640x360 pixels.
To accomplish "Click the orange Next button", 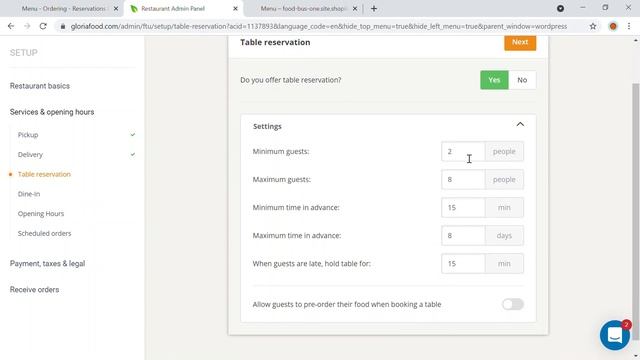I will pos(520,42).
